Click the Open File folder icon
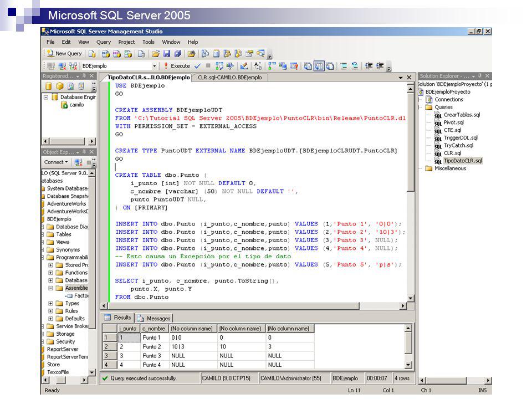The width and height of the screenshot is (532, 399). [156, 54]
